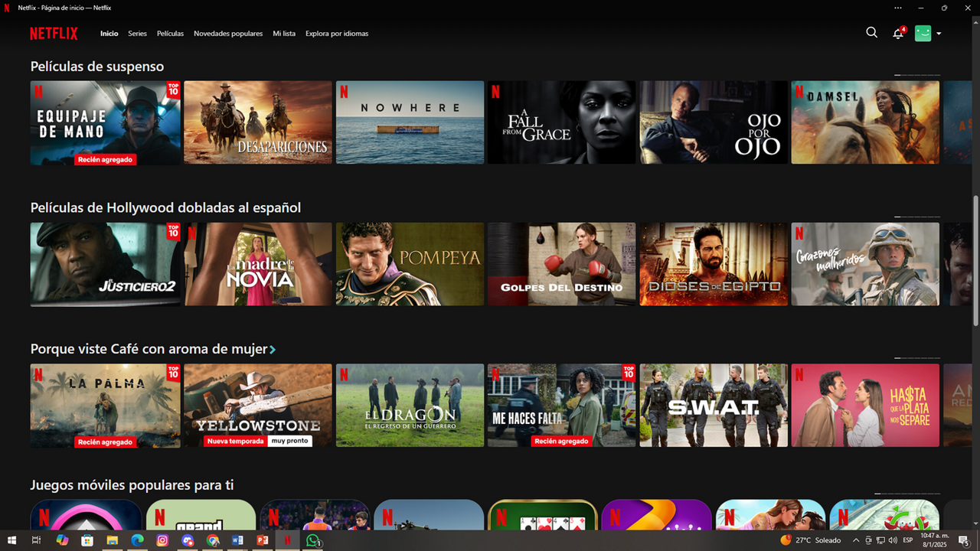Screen dimensions: 980x551
Task: Open Google Chrome on the taskbar
Action: [x=213, y=540]
